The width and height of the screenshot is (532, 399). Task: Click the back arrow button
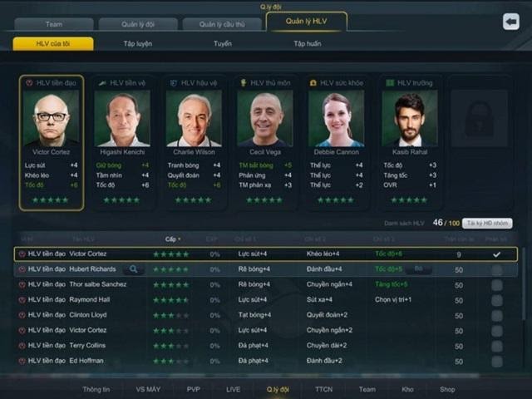click(510, 22)
